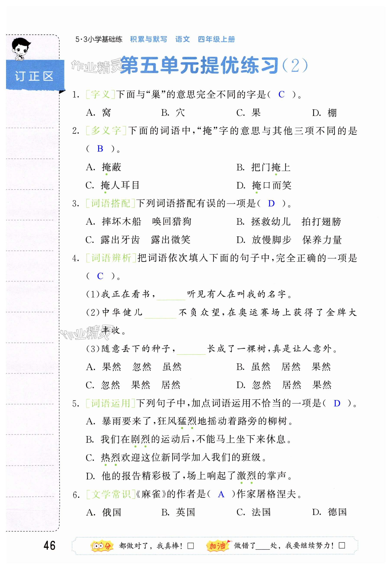Click the 订正区 blue banner
This screenshot has width=392, height=569.
coord(34,76)
